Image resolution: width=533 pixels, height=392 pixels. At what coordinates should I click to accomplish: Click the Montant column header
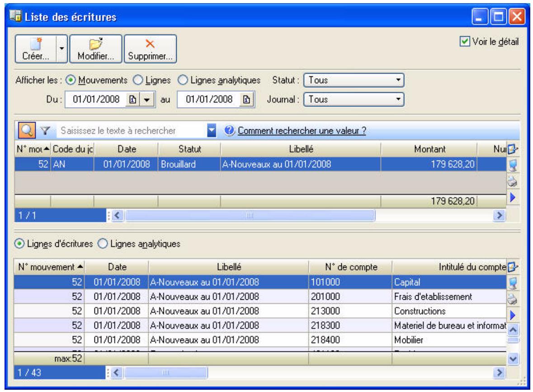coord(429,149)
